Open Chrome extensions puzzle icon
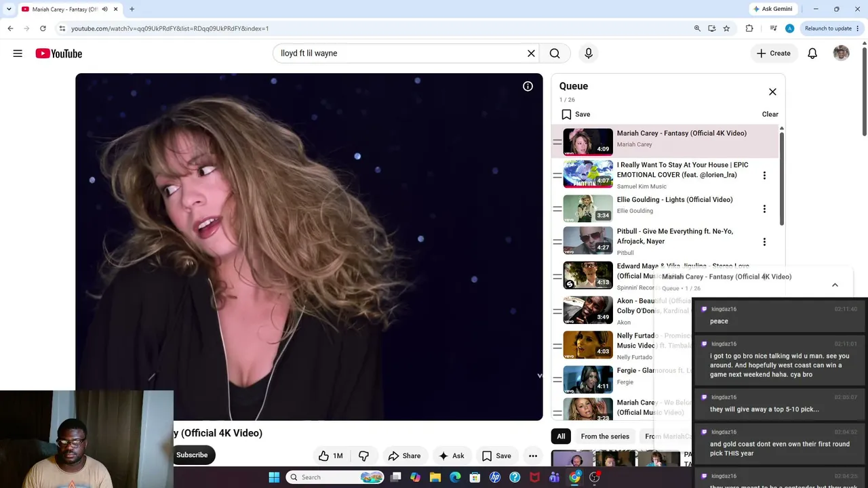Image resolution: width=868 pixels, height=488 pixels. point(749,28)
